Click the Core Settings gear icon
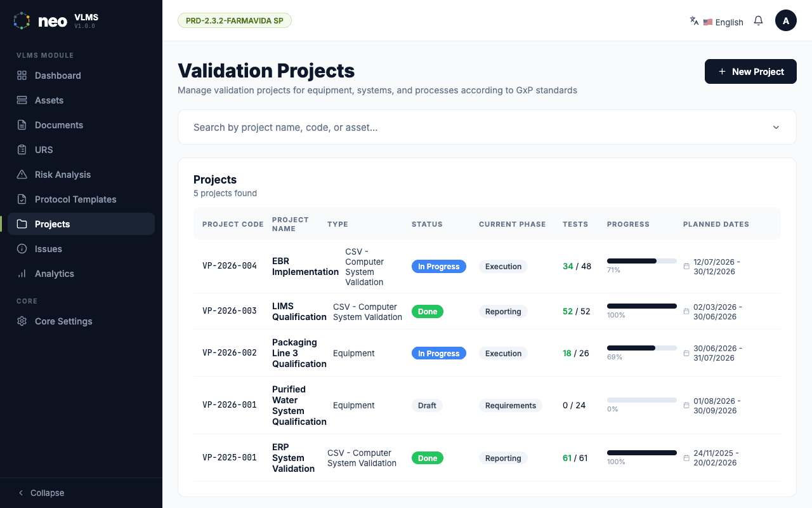 [22, 321]
